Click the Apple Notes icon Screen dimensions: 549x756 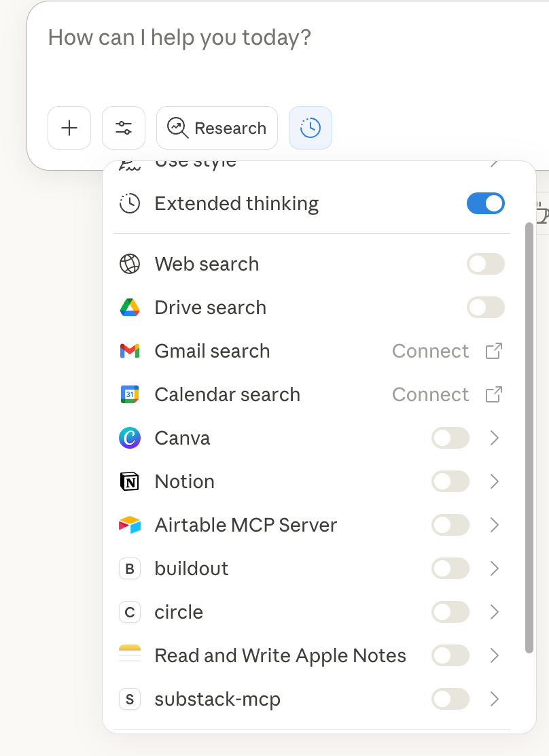tap(130, 654)
